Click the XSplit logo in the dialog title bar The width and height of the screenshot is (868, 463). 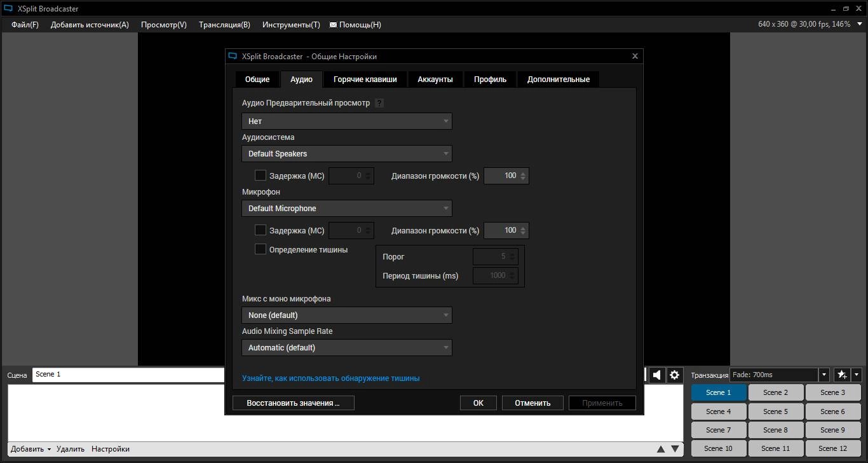pos(232,56)
